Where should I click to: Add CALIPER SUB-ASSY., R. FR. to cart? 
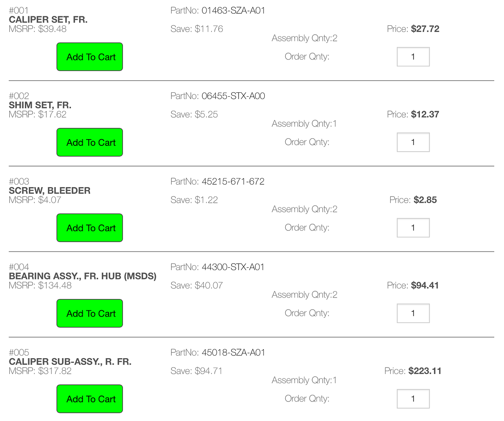point(90,399)
